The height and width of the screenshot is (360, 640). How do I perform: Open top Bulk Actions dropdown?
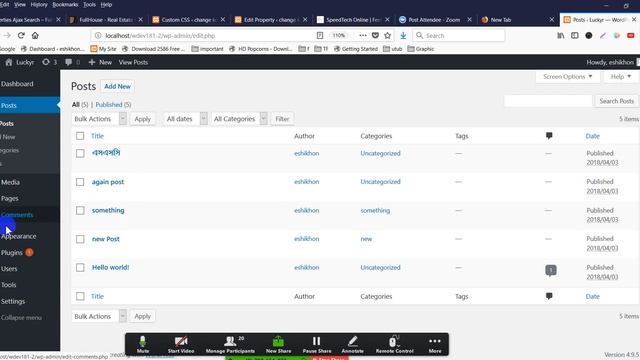click(99, 119)
